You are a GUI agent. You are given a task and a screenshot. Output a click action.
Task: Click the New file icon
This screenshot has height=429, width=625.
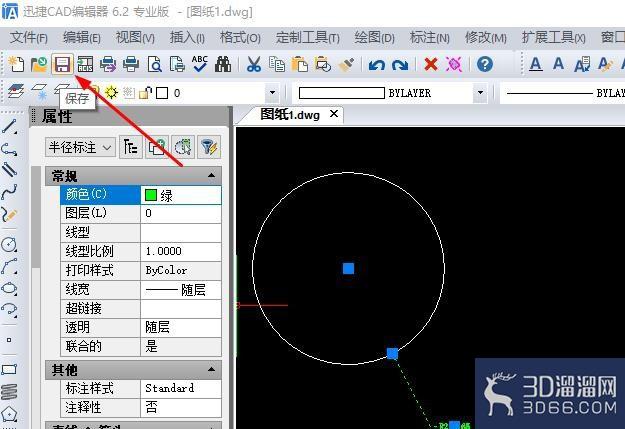point(16,64)
